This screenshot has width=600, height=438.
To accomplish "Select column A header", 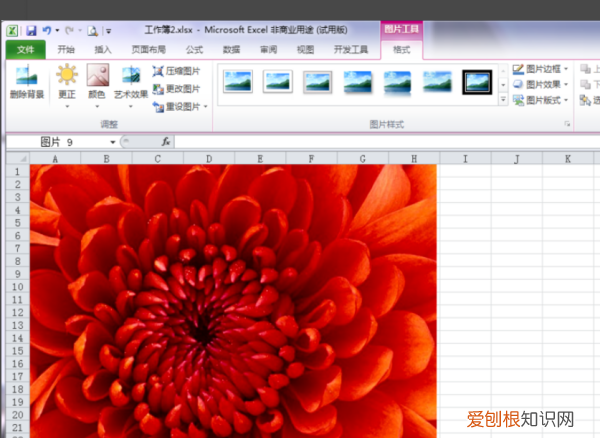I will [55, 158].
